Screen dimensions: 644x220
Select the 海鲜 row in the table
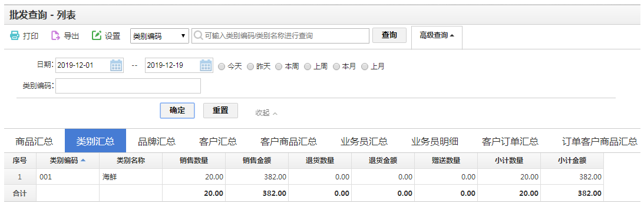pyautogui.click(x=304, y=177)
